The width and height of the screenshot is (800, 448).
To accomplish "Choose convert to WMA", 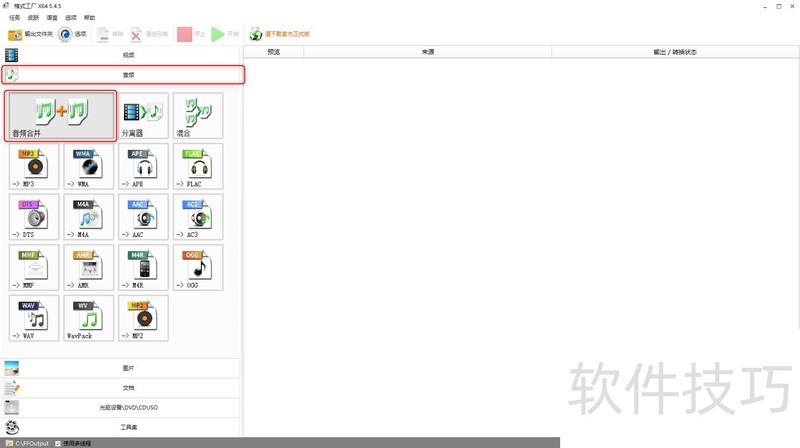I will click(89, 166).
